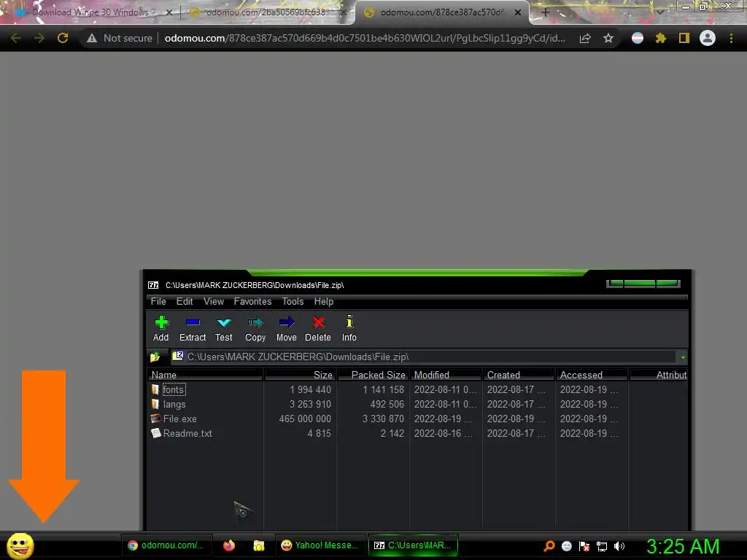Open archive Info properties
The image size is (747, 560).
tap(349, 329)
